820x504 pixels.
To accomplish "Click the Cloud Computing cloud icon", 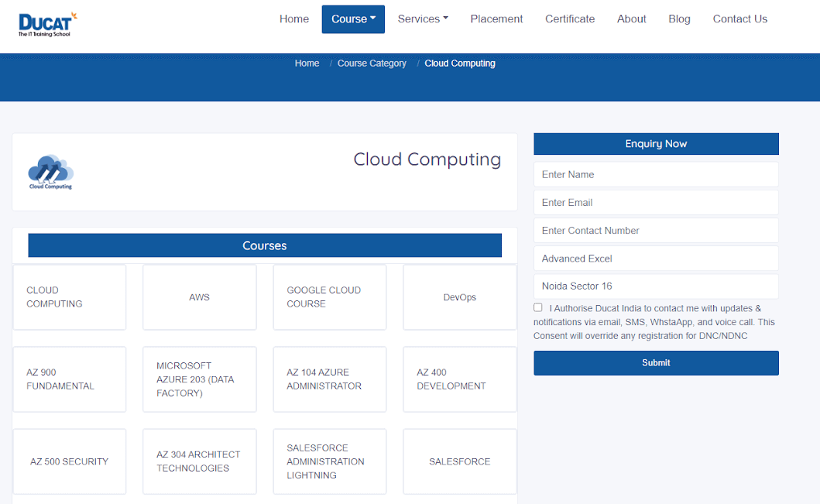I will pos(50,171).
